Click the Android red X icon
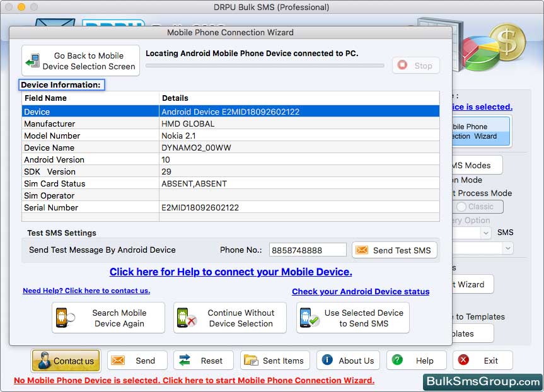The image size is (544, 392). 187,318
